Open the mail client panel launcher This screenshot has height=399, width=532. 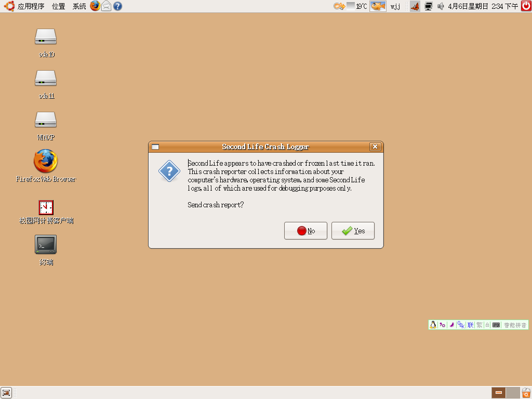coord(106,6)
